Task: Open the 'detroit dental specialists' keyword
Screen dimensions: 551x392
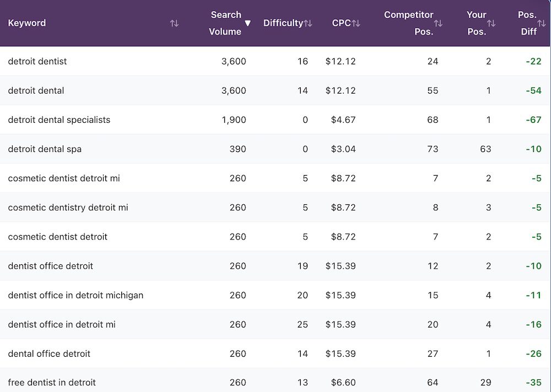Action: point(59,119)
